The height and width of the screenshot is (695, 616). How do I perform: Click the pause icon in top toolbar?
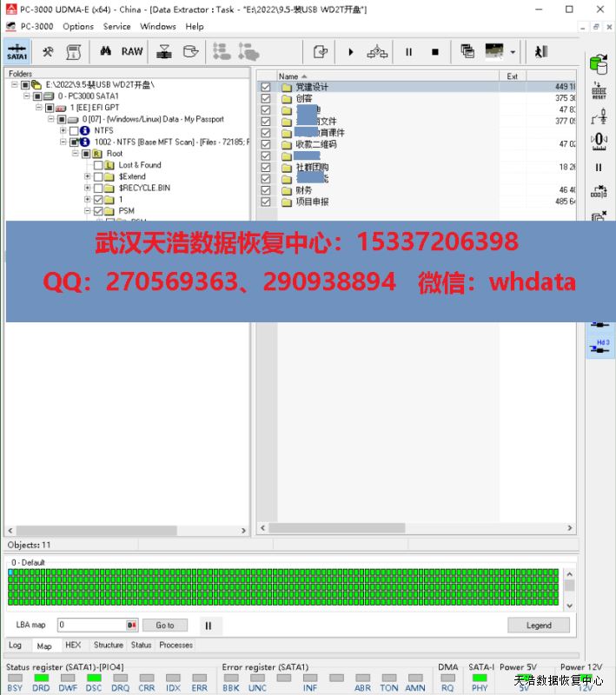[x=408, y=52]
